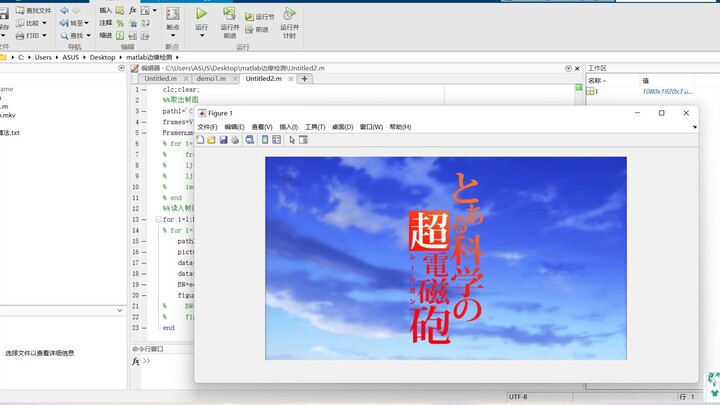Click Insert Colorbar icon in Figure 1 toolbar
Image resolution: width=720 pixels, height=405 pixels.
(265, 140)
